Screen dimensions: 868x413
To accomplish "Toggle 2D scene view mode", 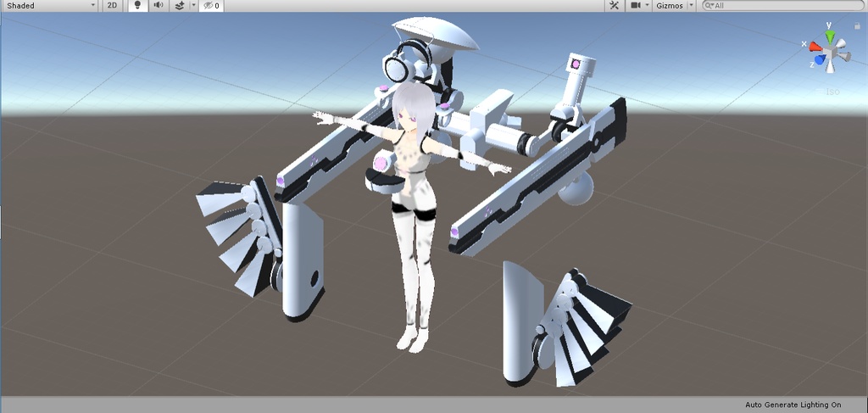I will coord(113,6).
